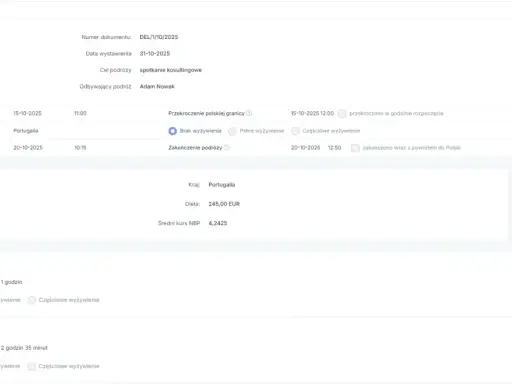Select the Pełne wyżywienie option in the Portugalia row

233,131
